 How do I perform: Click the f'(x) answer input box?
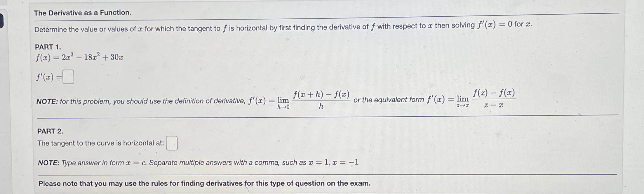[68, 77]
